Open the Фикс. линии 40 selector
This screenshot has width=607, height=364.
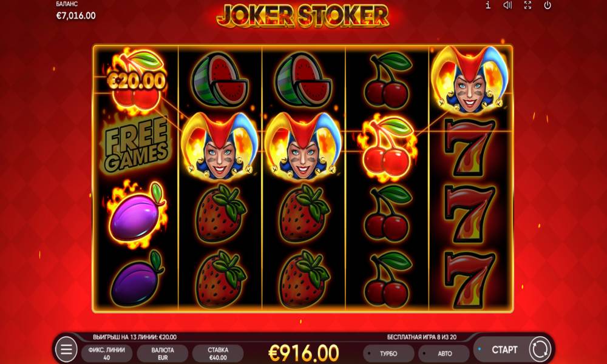pyautogui.click(x=106, y=354)
